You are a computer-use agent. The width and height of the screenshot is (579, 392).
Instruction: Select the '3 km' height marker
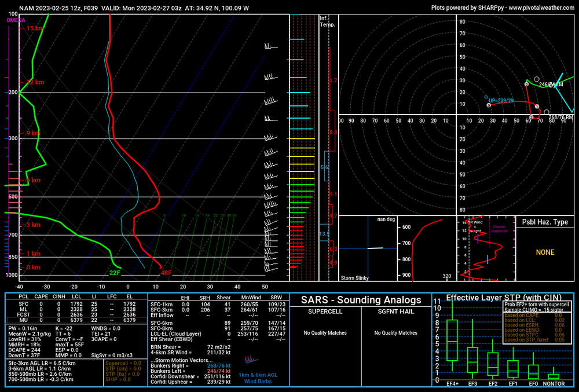pos(33,225)
